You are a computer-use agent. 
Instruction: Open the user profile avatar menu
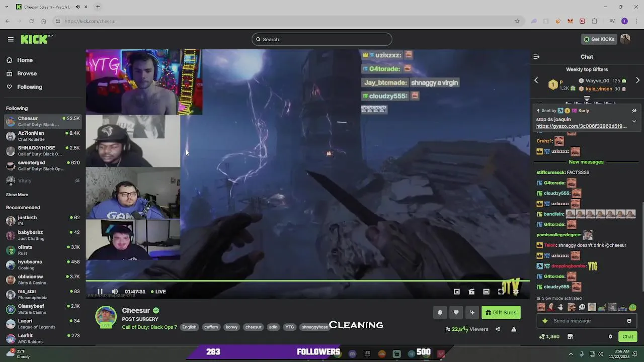[x=625, y=39]
